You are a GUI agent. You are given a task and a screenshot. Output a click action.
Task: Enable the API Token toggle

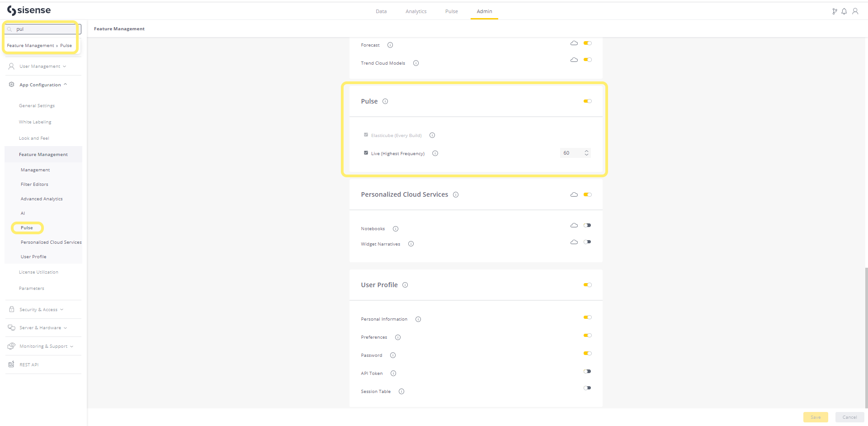coord(587,371)
